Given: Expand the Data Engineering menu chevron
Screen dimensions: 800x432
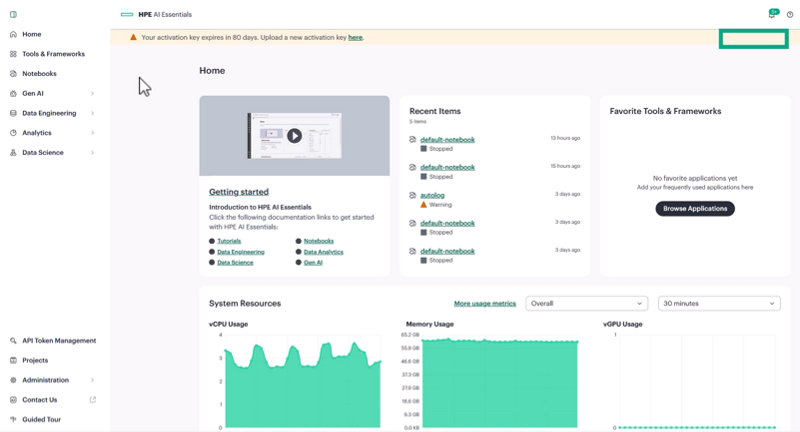Looking at the screenshot, I should tap(92, 113).
